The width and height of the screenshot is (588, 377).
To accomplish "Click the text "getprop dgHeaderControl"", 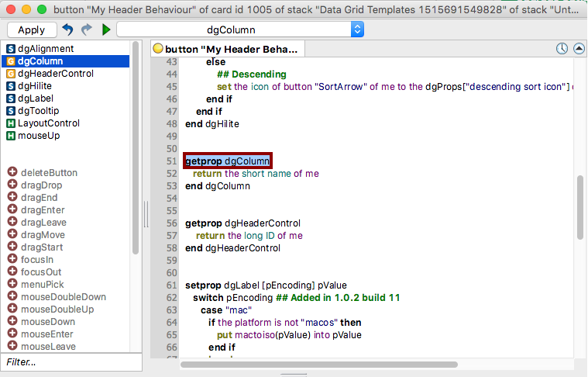I will pos(242,223).
